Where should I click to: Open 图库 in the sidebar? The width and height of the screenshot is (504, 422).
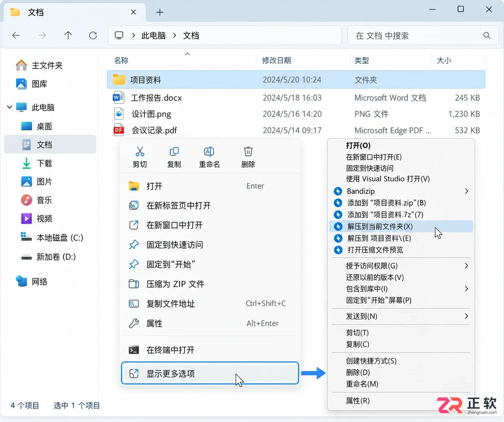coord(32,84)
